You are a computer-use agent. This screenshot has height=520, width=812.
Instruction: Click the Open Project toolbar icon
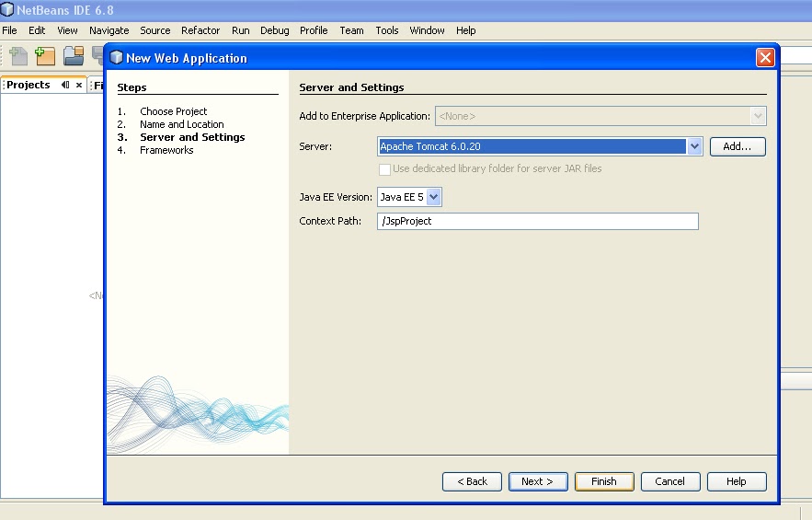[74, 55]
